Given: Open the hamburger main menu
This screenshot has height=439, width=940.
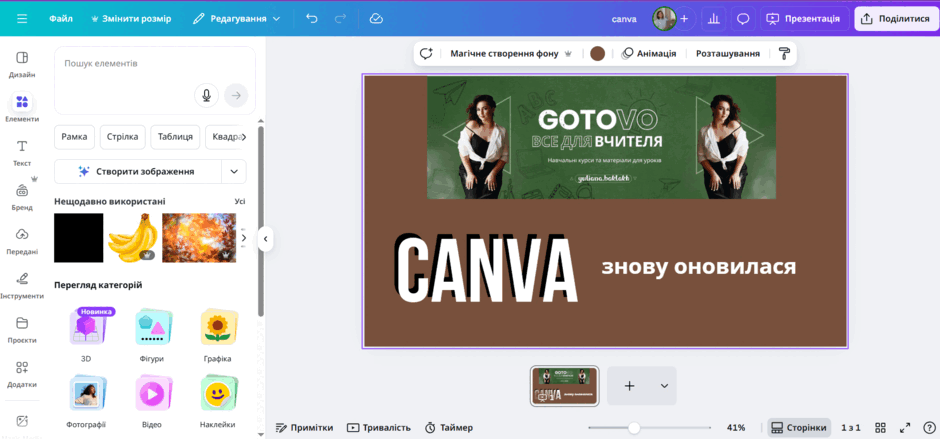Looking at the screenshot, I should point(22,19).
